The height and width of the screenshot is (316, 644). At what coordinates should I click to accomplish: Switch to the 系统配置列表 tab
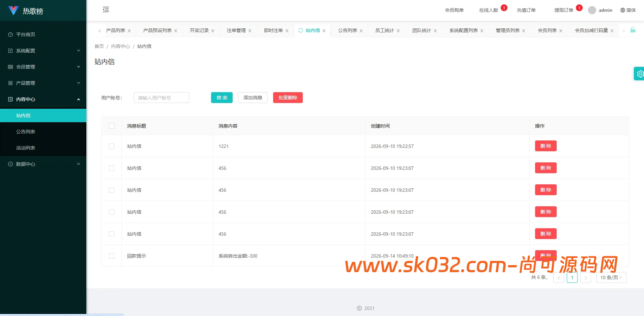pos(463,30)
